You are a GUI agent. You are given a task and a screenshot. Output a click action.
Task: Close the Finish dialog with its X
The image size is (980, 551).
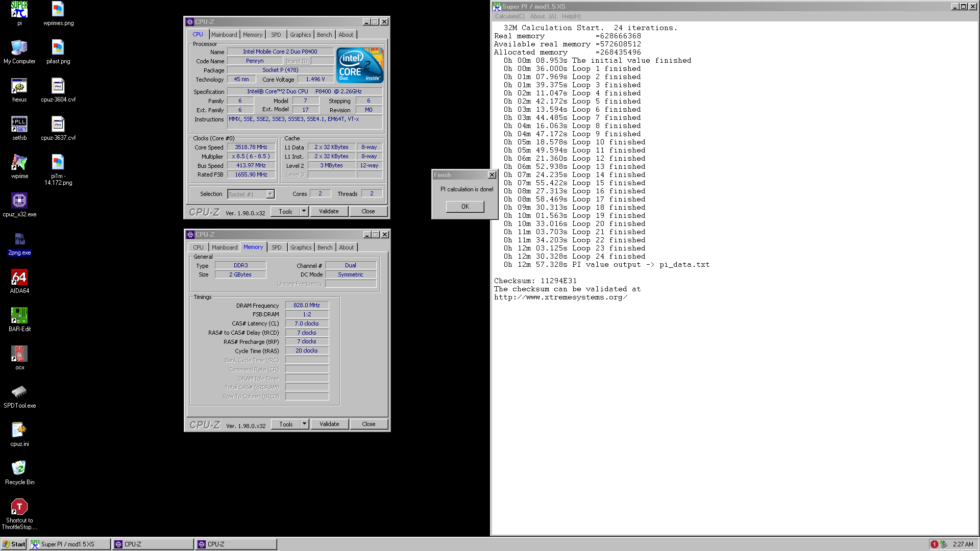pyautogui.click(x=492, y=175)
